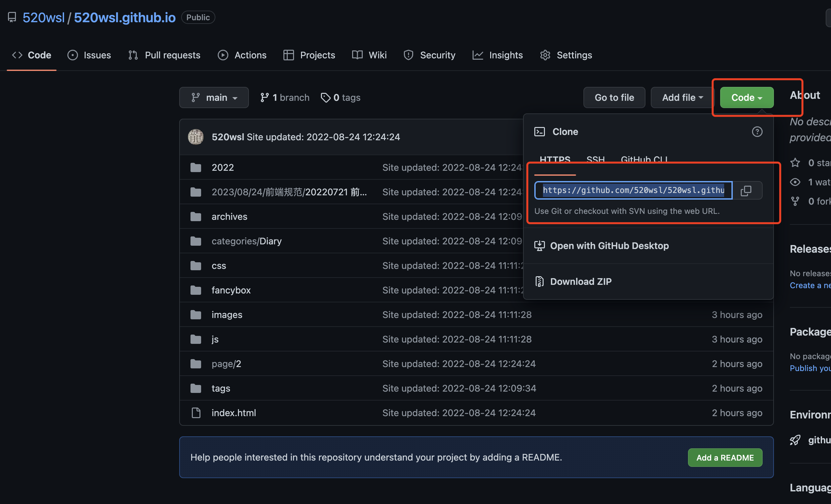
Task: Click the rocket icon under Environments
Action: point(795,440)
